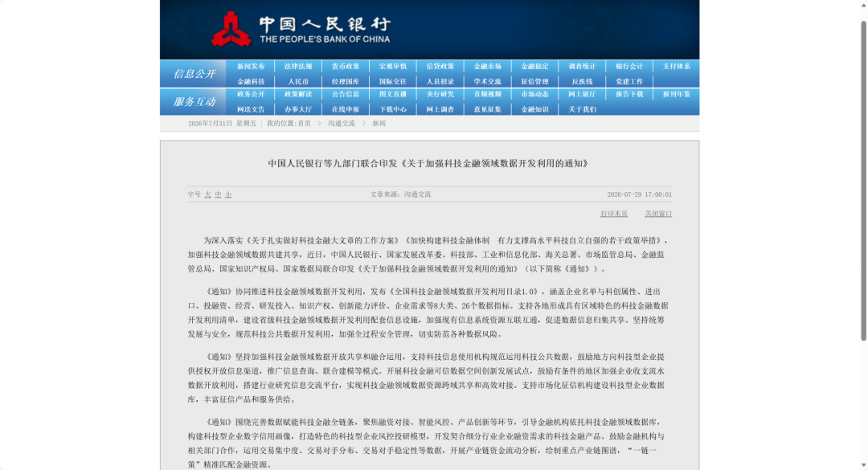The width and height of the screenshot is (868, 470).
Task: Open 政务公开 in service menu
Action: (x=251, y=95)
